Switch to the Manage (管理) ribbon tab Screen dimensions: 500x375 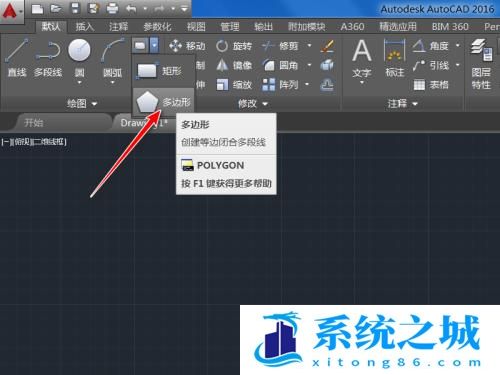(x=230, y=27)
